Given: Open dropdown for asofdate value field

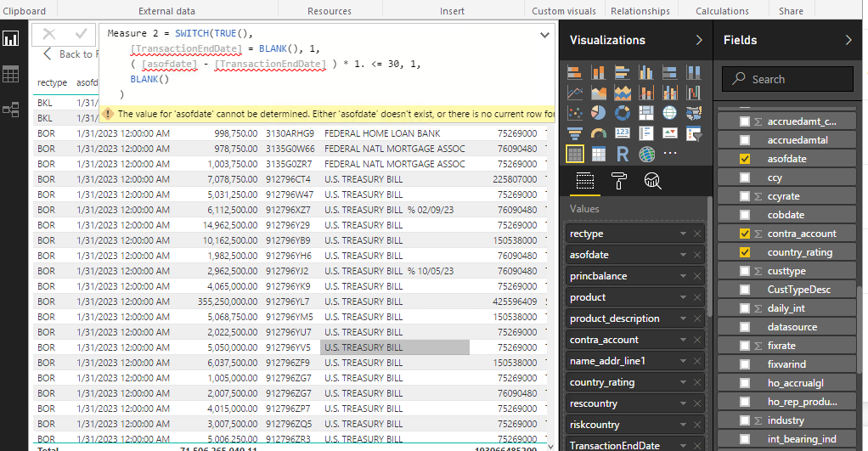Looking at the screenshot, I should (683, 255).
